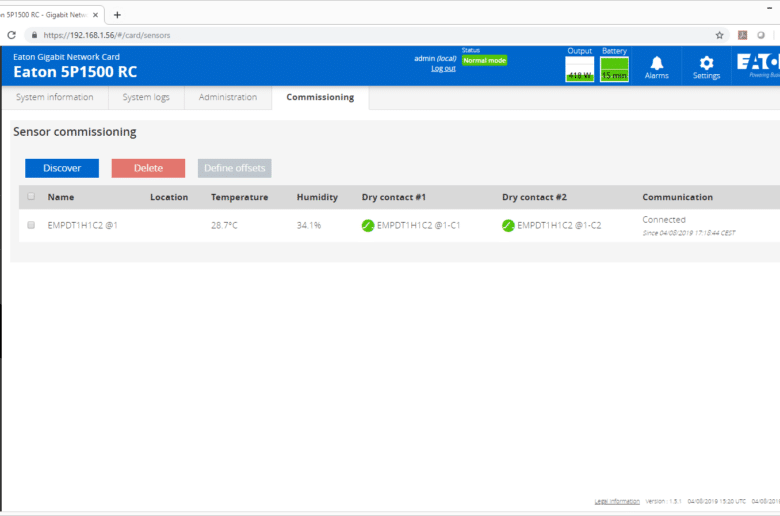The image size is (780, 516).
Task: Click the Version 1.5.1 footer text
Action: [x=664, y=501]
